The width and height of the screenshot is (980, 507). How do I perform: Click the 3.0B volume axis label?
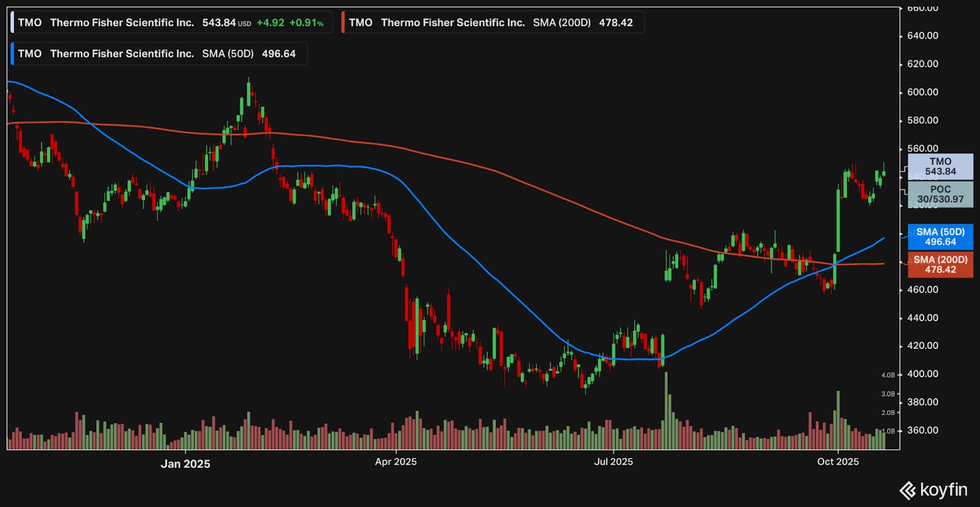888,394
